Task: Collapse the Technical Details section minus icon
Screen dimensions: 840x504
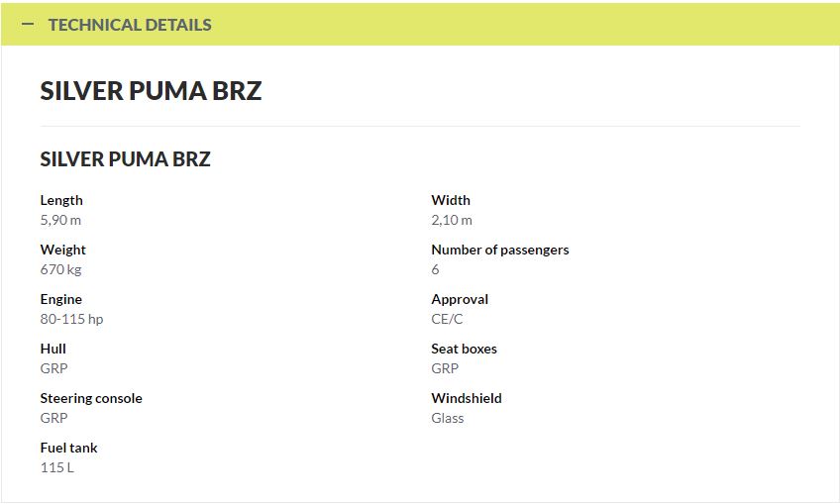Action: tap(28, 24)
